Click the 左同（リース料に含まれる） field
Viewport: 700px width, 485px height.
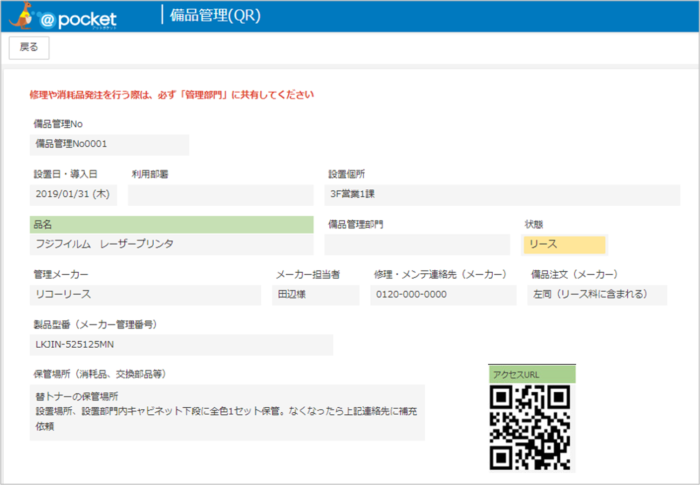pyautogui.click(x=597, y=295)
